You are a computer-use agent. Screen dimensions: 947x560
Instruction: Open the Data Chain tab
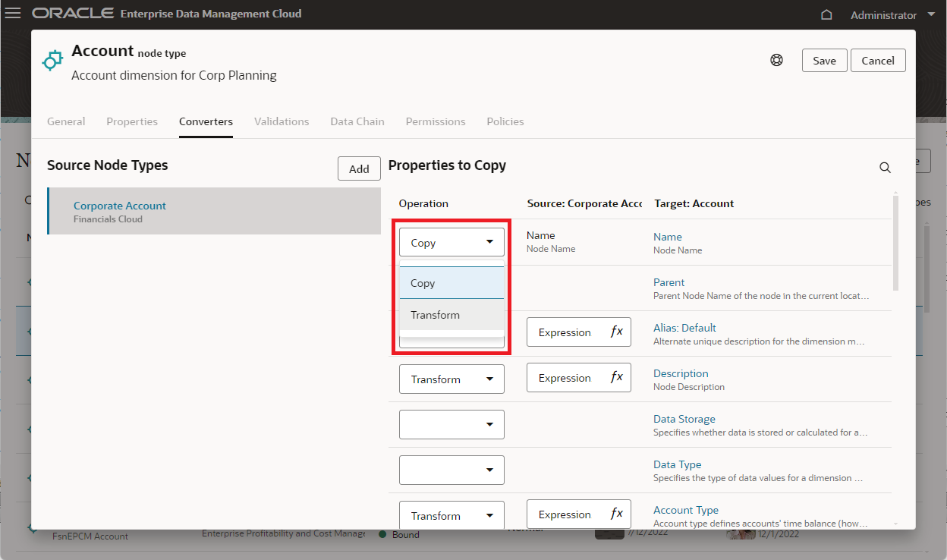(x=357, y=121)
